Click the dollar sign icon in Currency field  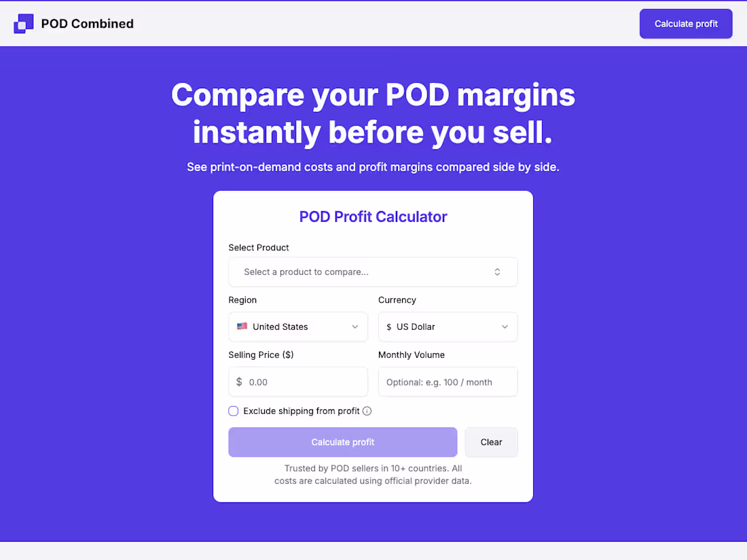point(388,326)
